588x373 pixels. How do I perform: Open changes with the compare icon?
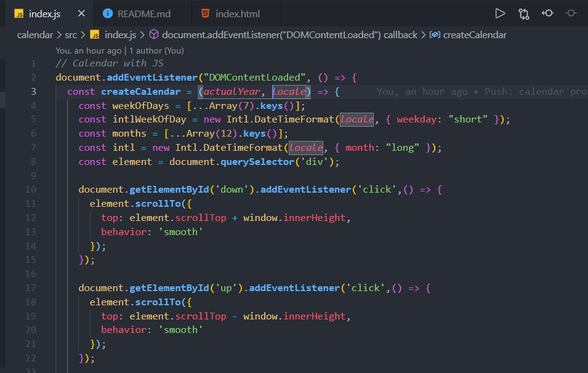524,14
